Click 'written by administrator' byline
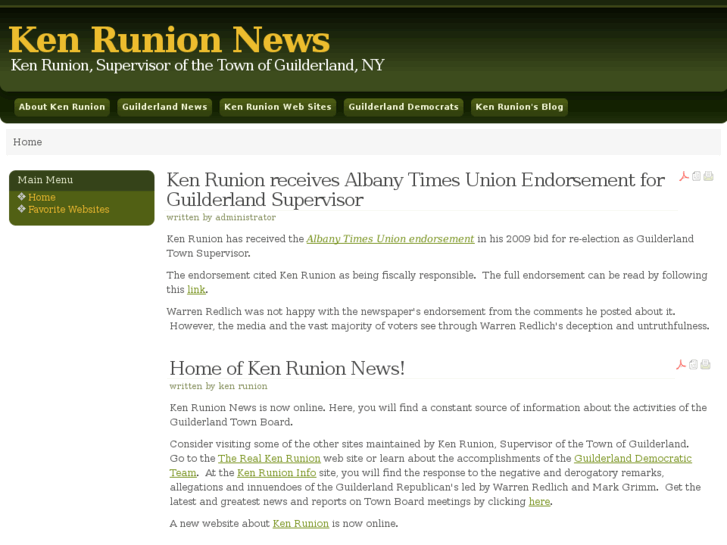Viewport: 727px width, 545px height. tap(221, 218)
